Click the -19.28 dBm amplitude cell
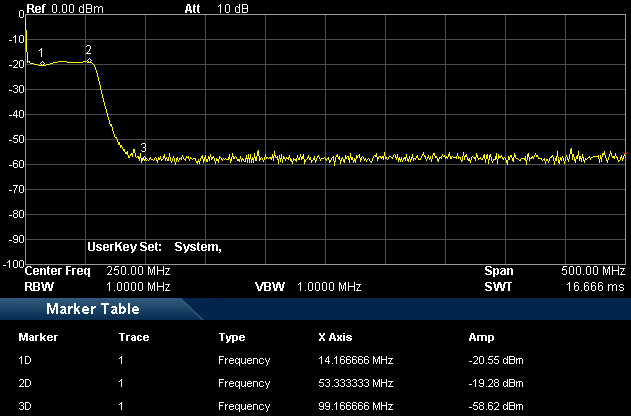 click(496, 382)
